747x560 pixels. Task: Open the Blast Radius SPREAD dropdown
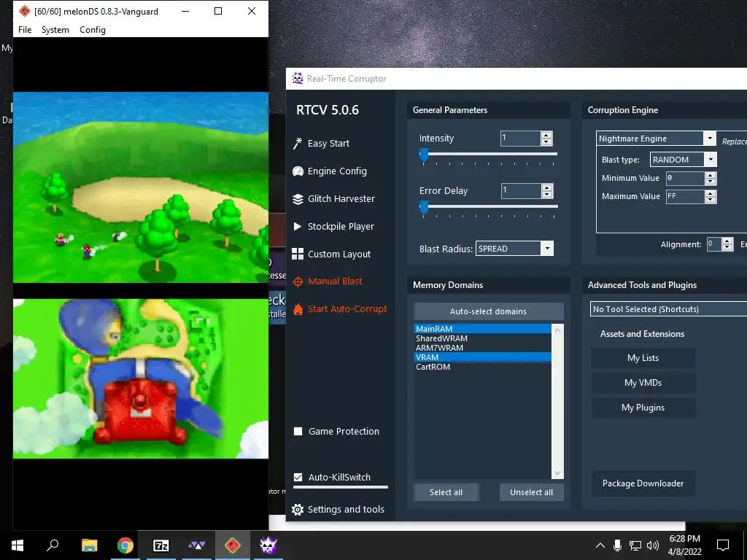pyautogui.click(x=547, y=249)
